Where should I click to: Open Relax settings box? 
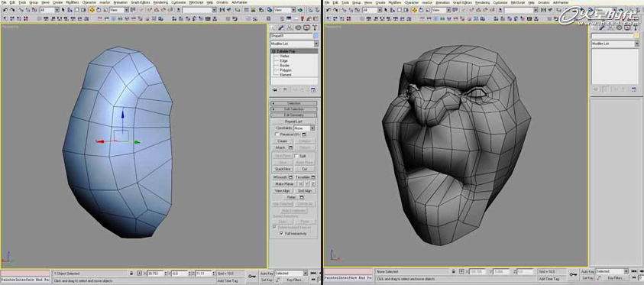click(302, 197)
